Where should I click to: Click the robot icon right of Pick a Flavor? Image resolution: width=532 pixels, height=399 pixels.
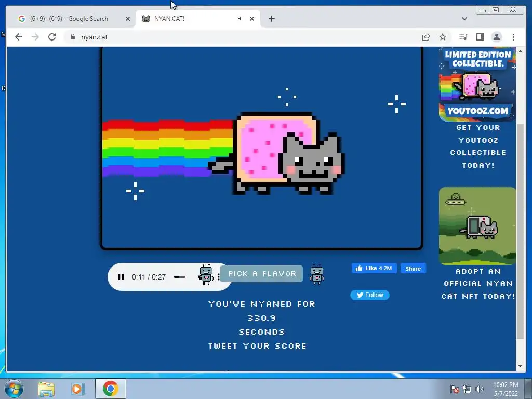317,274
